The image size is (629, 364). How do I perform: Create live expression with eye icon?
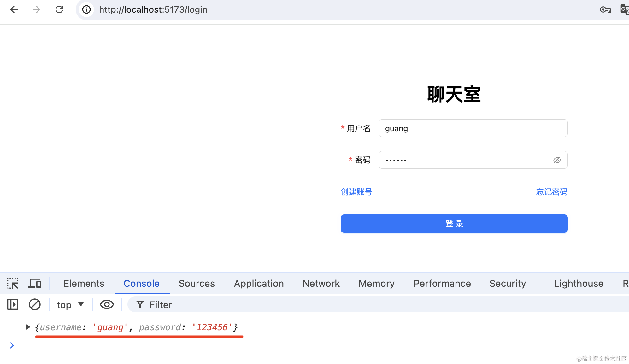point(107,305)
